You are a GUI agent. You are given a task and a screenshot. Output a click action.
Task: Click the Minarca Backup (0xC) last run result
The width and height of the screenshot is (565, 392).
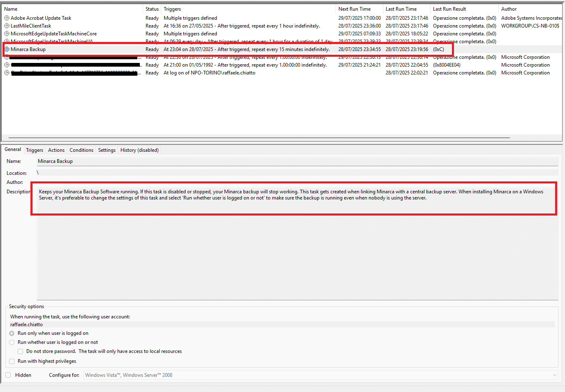[439, 49]
